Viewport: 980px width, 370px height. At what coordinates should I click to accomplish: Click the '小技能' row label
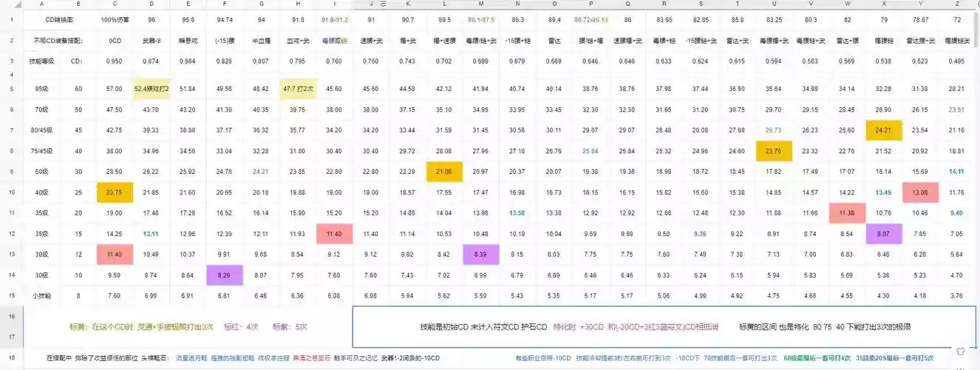pos(41,295)
